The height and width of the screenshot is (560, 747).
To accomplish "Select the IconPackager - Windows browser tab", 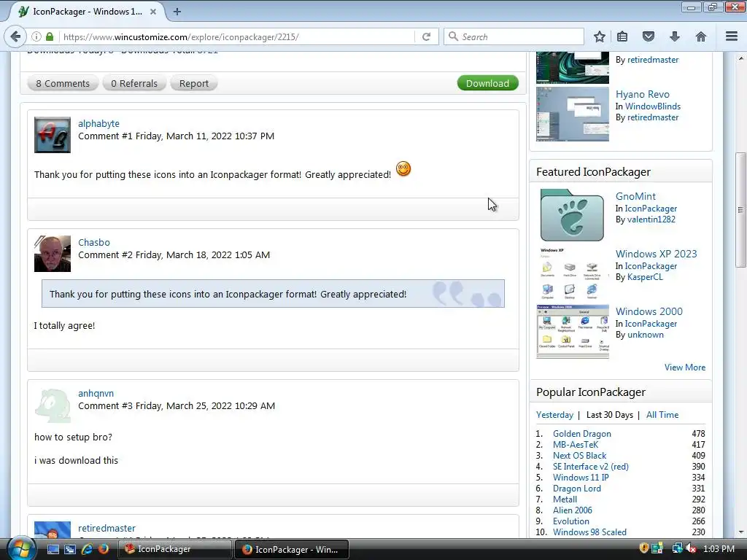I will 86,12.
